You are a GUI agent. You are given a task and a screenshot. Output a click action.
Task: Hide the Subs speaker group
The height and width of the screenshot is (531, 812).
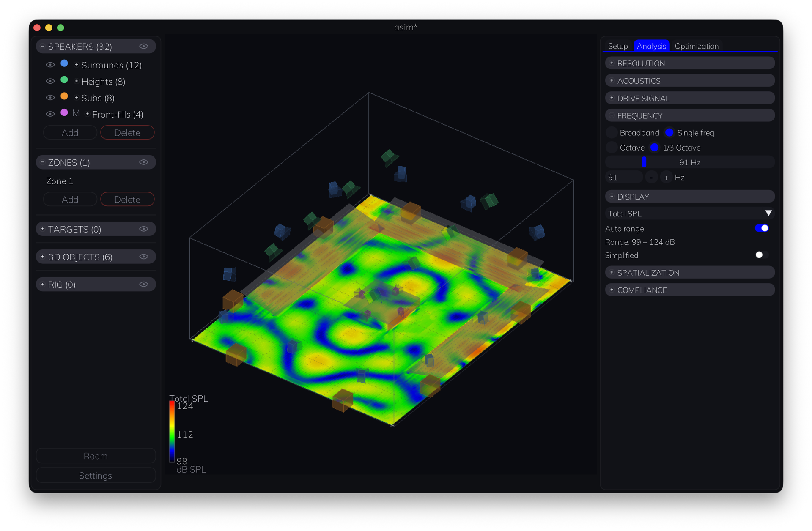pos(50,98)
